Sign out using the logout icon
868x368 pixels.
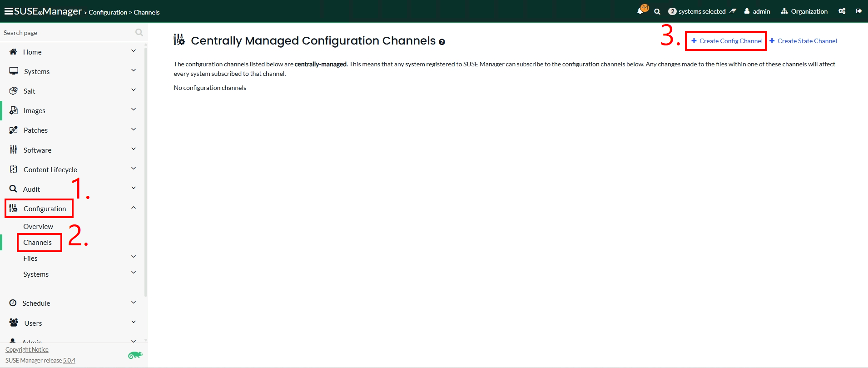point(859,11)
